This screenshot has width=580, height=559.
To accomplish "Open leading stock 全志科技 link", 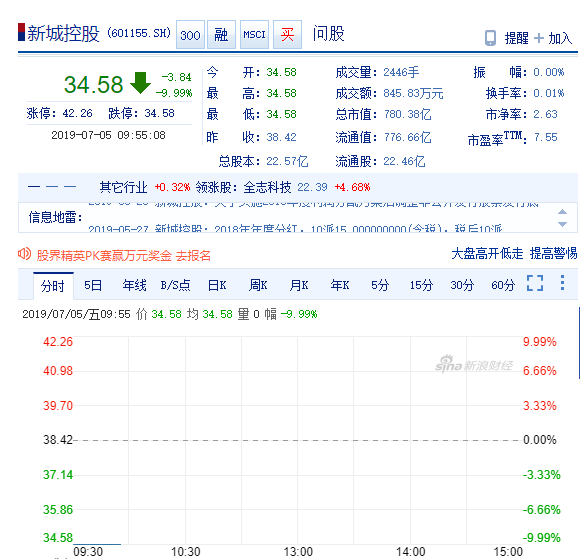I will tap(267, 187).
